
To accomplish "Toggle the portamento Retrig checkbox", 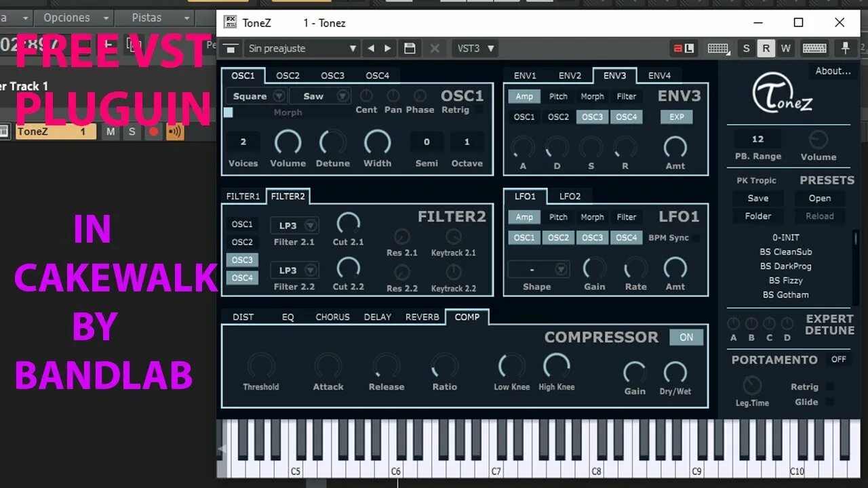I will (829, 387).
